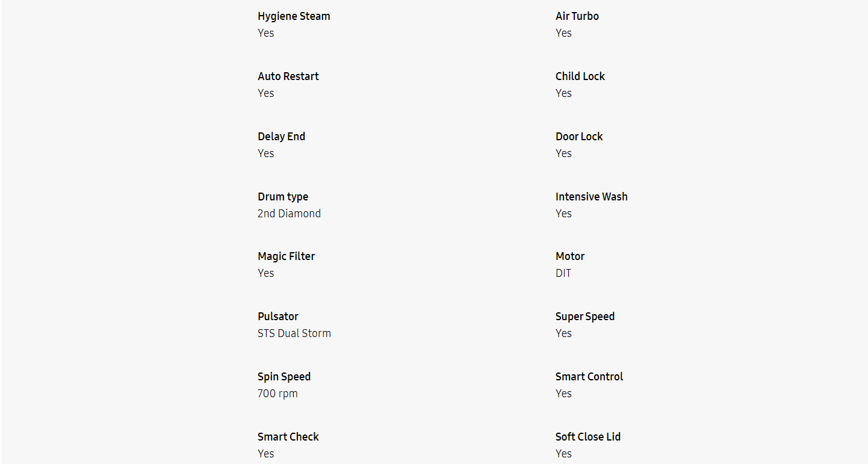Click the Magic Filter label
Image resolution: width=868 pixels, height=464 pixels.
(x=286, y=256)
